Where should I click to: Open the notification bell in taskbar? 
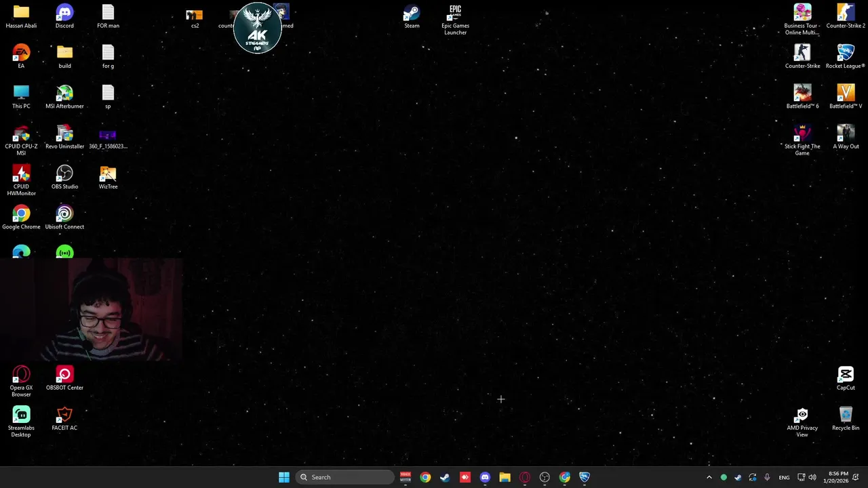click(856, 477)
